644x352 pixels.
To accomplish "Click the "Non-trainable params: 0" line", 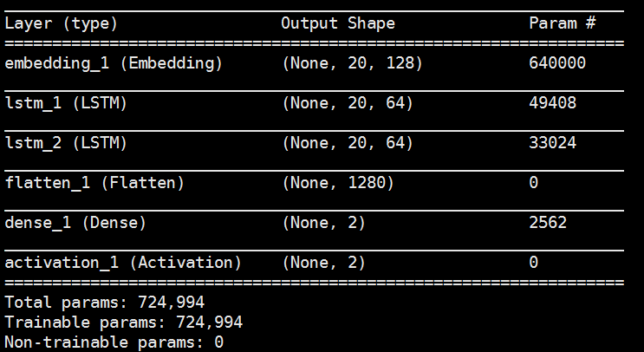I will click(114, 342).
